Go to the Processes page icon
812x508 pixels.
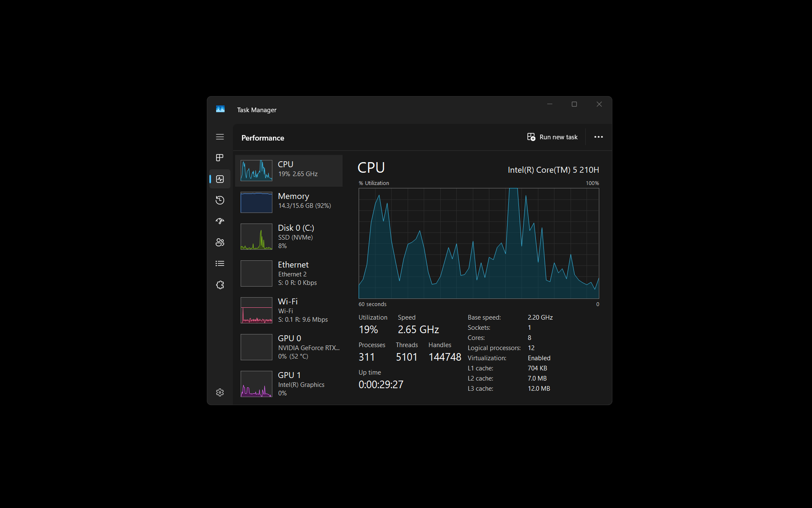click(220, 157)
